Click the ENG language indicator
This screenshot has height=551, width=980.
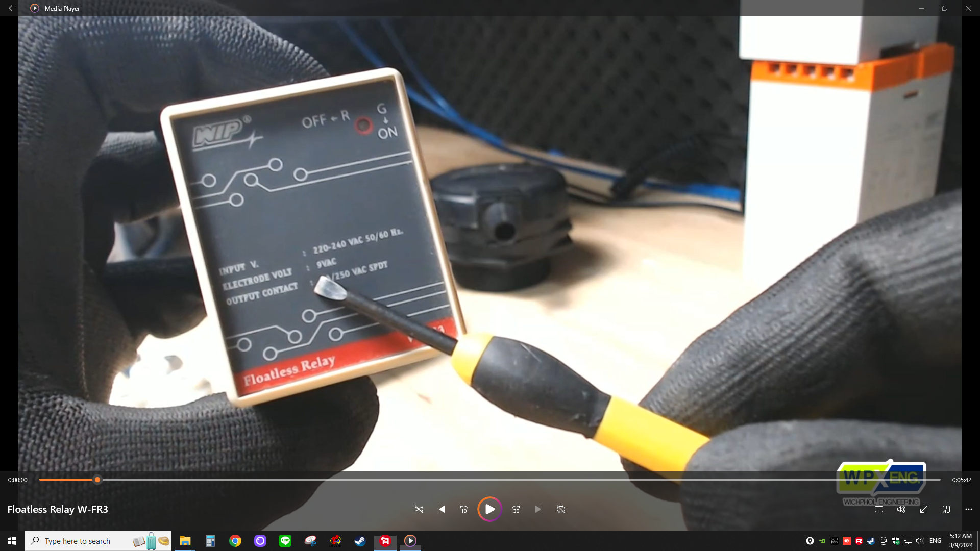tap(935, 541)
